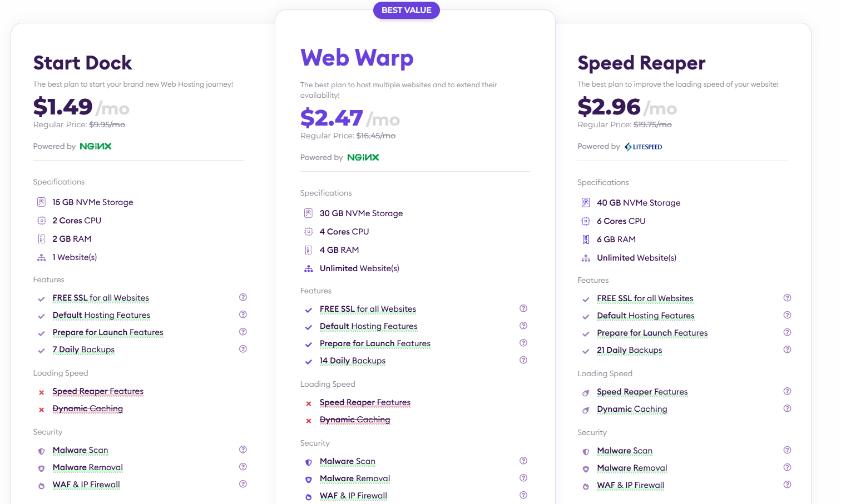Open Speed Reaper Features link in Speed Reaper plan
This screenshot has width=841, height=504.
[642, 392]
